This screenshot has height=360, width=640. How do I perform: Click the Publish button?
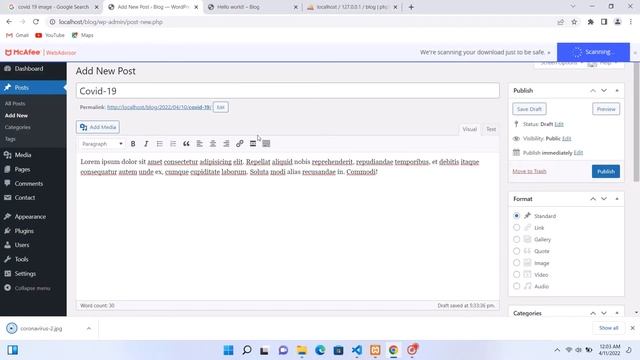pyautogui.click(x=606, y=171)
